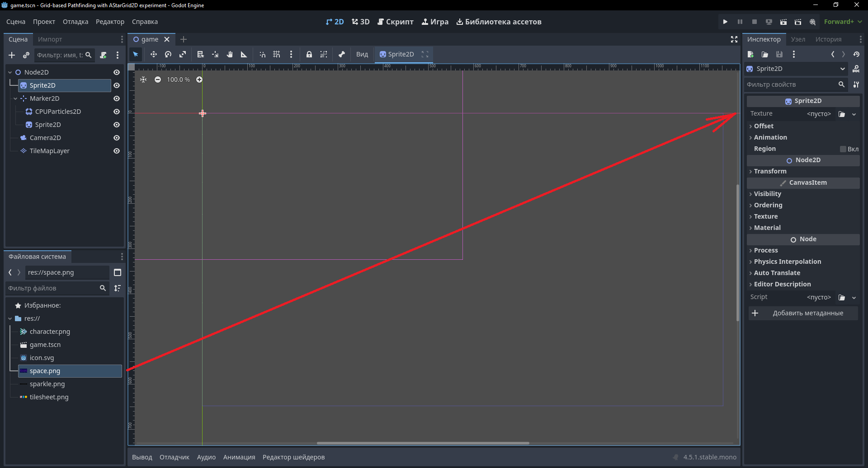The width and height of the screenshot is (868, 468).
Task: Click the Добавить метаданные button
Action: (803, 313)
